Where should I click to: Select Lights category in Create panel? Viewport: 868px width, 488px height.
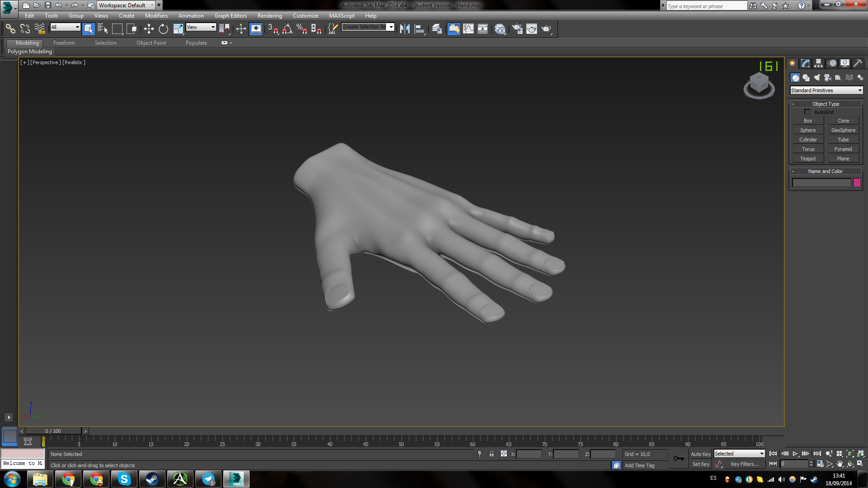pyautogui.click(x=817, y=78)
